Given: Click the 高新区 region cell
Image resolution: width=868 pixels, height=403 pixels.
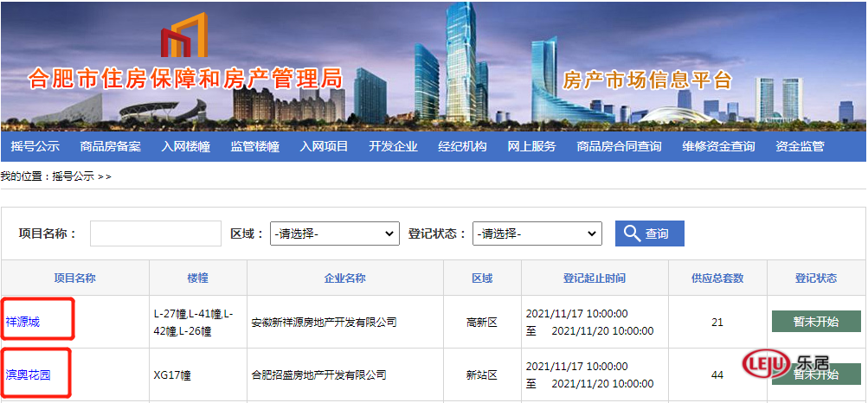Looking at the screenshot, I should tap(482, 323).
